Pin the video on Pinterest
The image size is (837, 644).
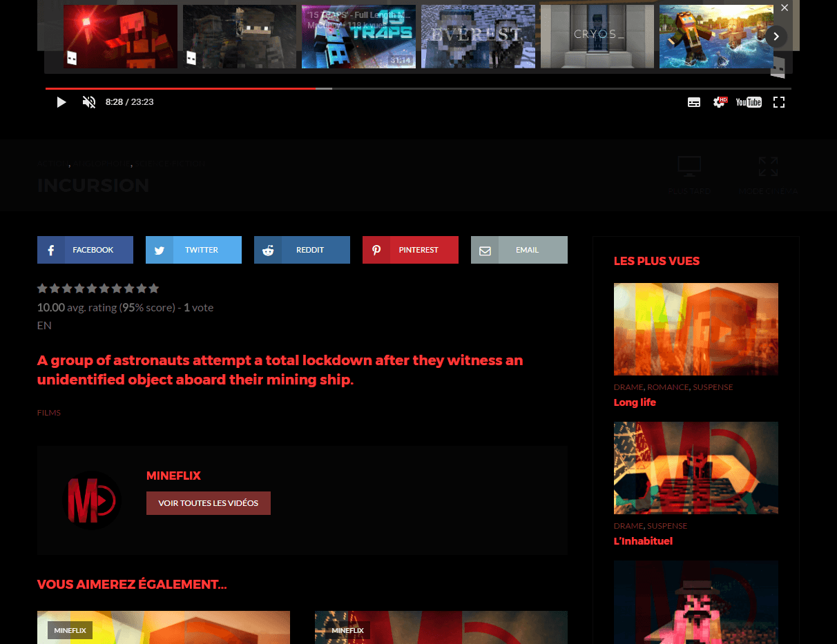click(410, 250)
